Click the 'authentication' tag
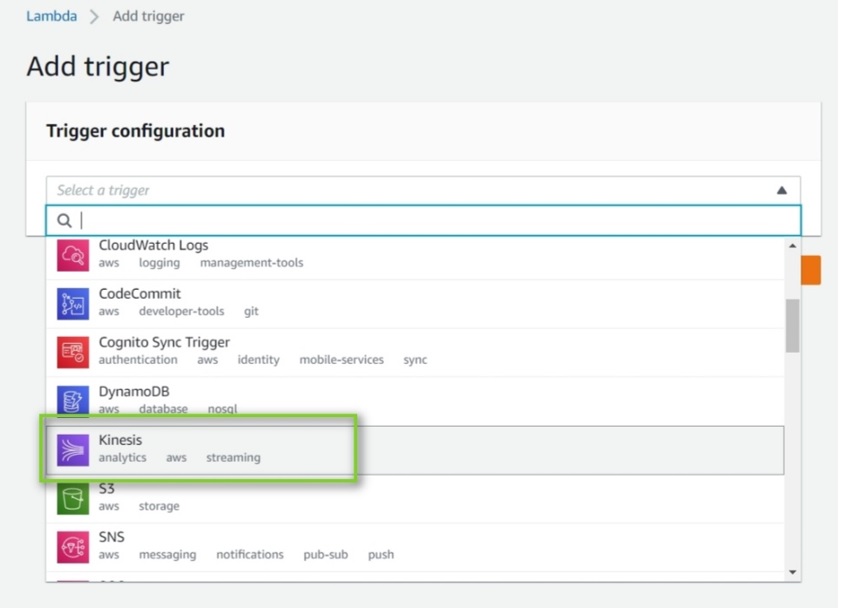Screen dimensions: 841x610 click(x=138, y=359)
